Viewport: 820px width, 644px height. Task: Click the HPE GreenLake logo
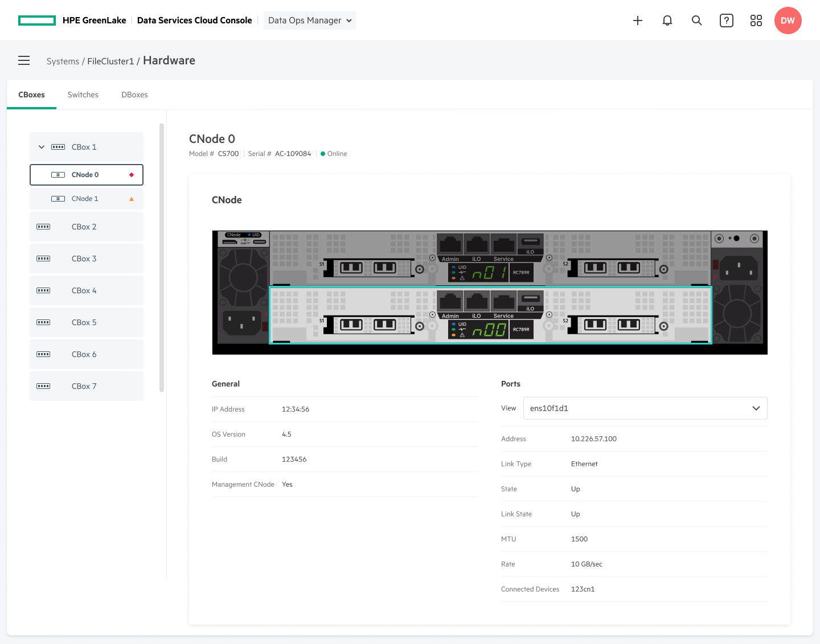(x=37, y=20)
